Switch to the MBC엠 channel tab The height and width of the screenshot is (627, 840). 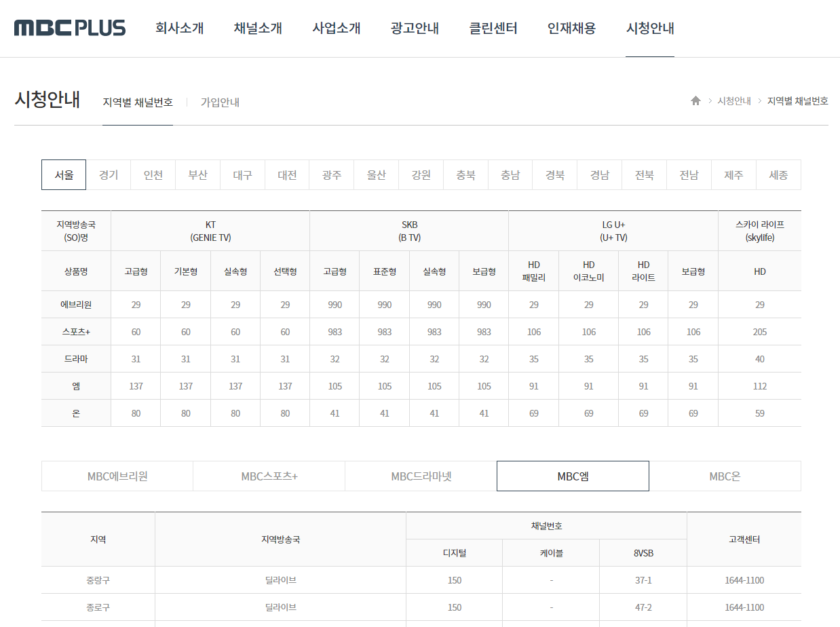pos(573,476)
